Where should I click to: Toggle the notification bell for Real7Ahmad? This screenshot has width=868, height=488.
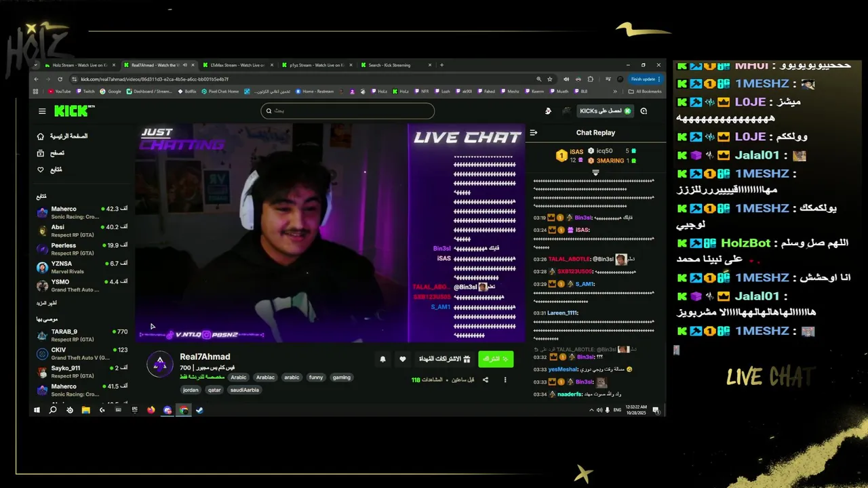tap(382, 359)
